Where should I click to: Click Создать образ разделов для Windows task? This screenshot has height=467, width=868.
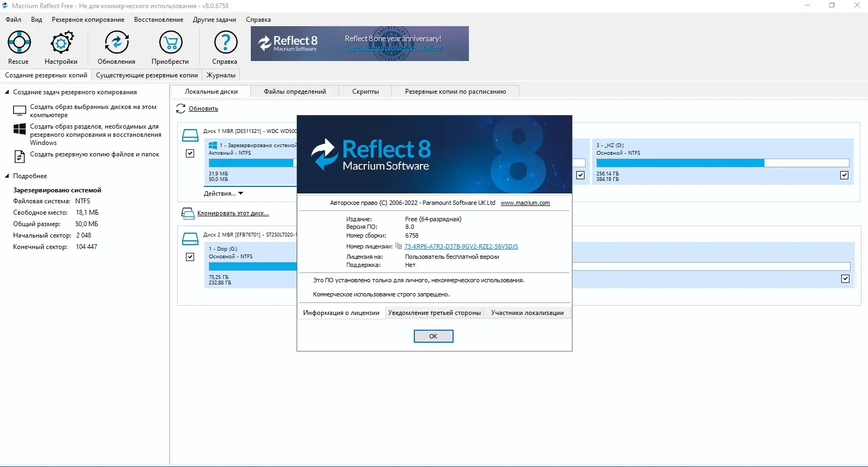click(x=95, y=135)
